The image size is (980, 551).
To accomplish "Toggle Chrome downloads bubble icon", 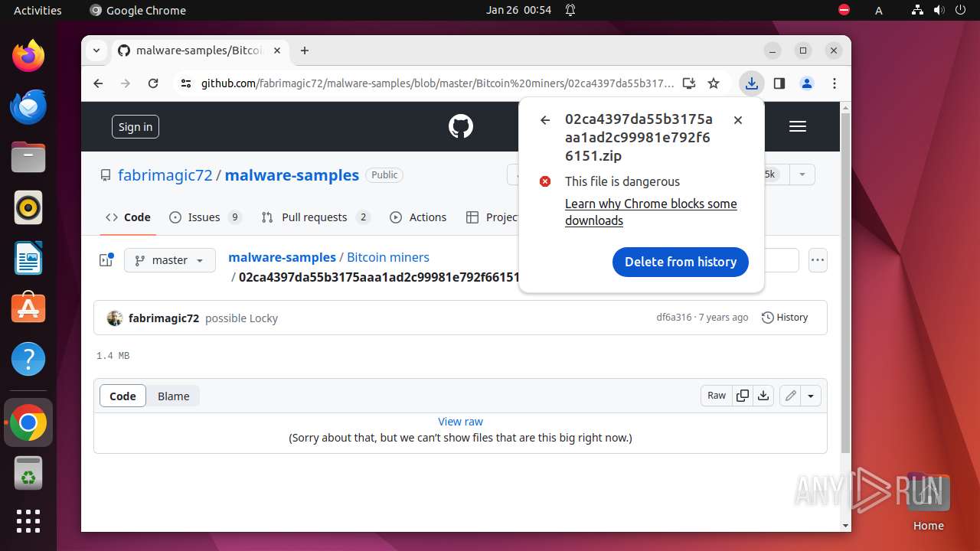I will (x=752, y=83).
